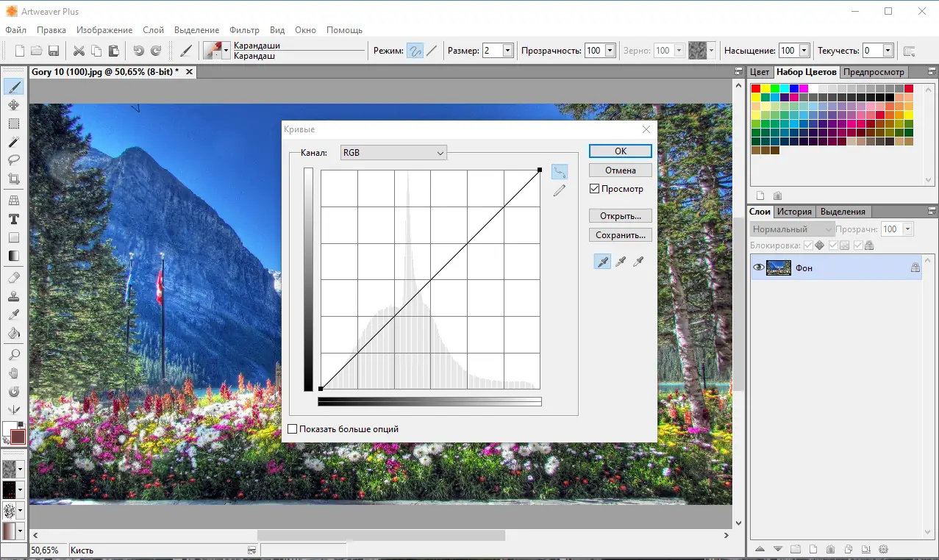Open the Файл menu
This screenshot has width=939, height=560.
click(x=15, y=30)
